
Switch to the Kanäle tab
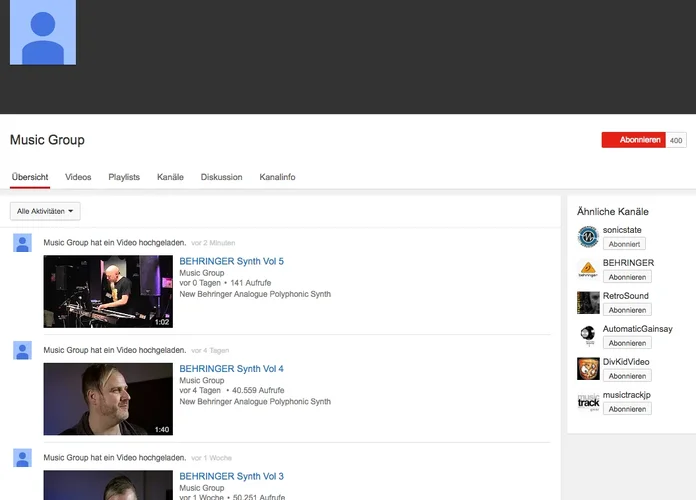pyautogui.click(x=170, y=177)
